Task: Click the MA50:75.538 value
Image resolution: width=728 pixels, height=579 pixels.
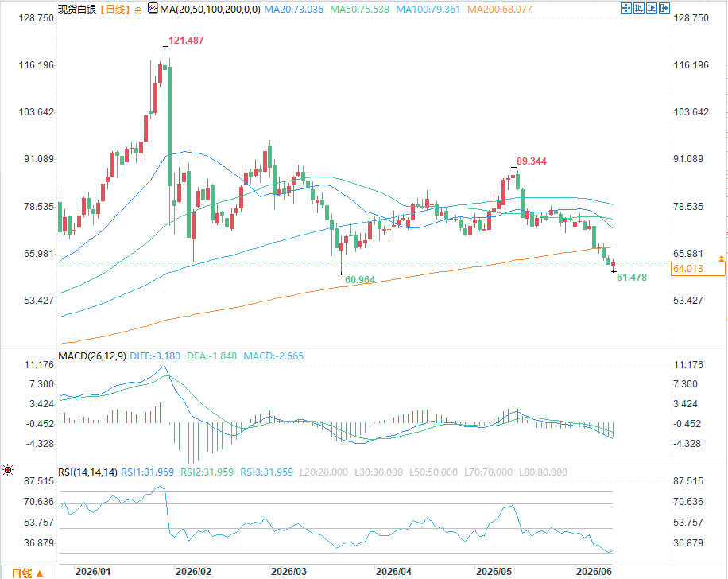Action: pos(359,10)
